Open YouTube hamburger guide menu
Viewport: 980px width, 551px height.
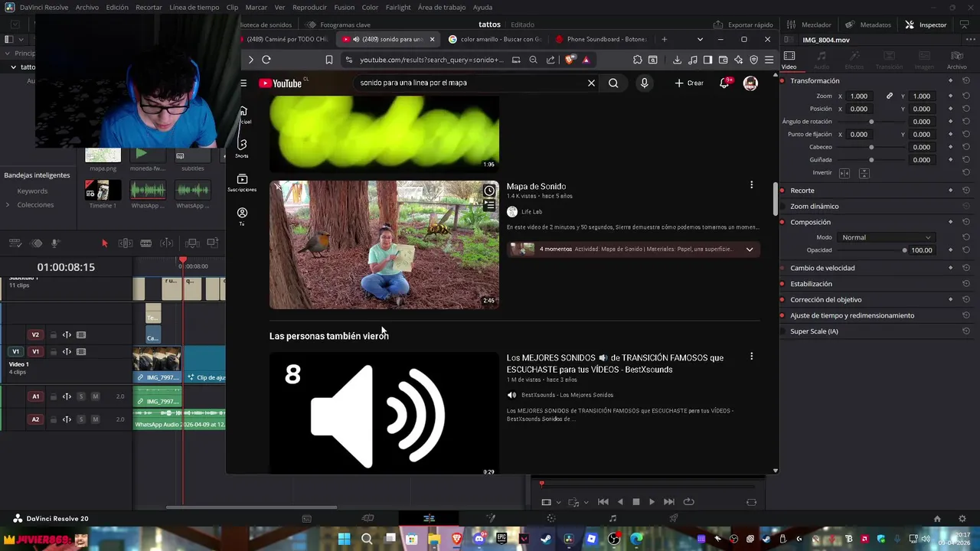click(x=243, y=83)
